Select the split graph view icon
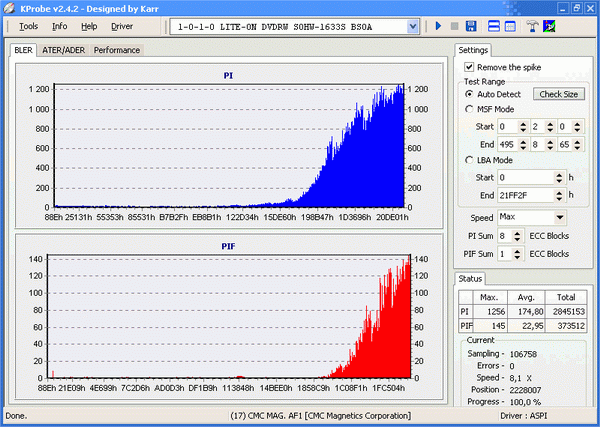The height and width of the screenshot is (427, 600). (x=494, y=26)
